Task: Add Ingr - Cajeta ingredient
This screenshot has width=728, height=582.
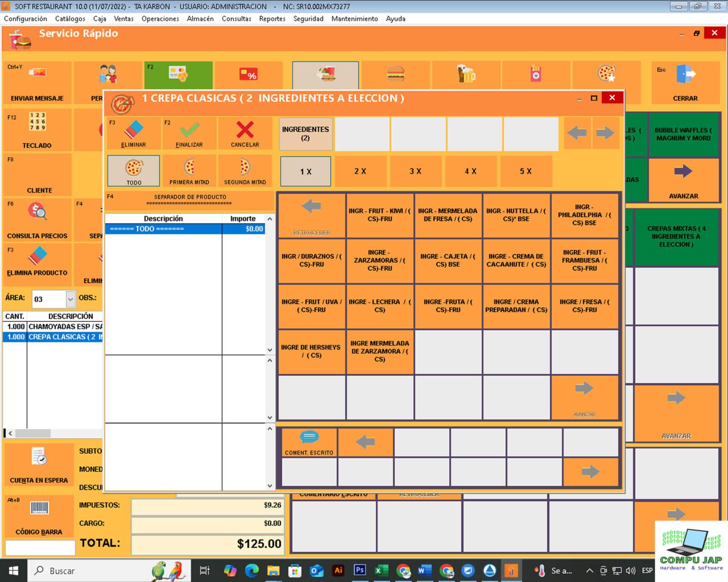Action: pyautogui.click(x=448, y=261)
